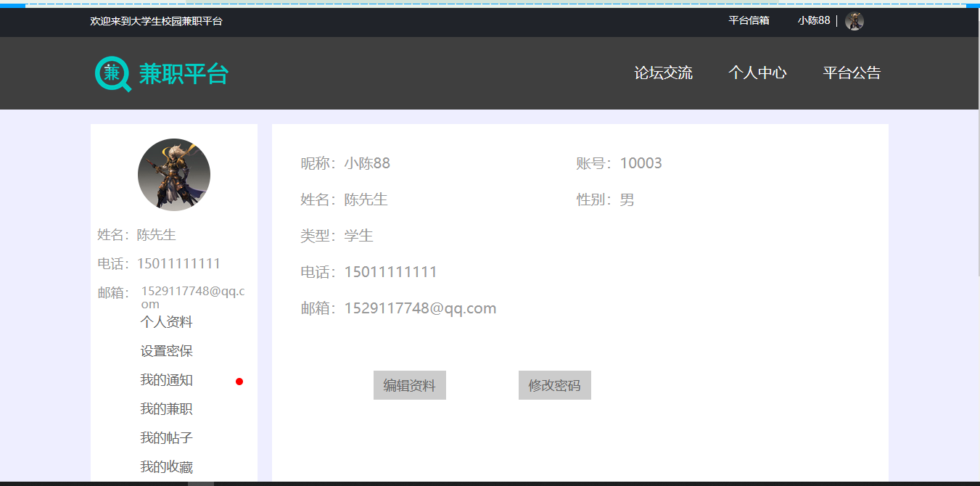Viewport: 980px width, 486px height.
Task: Open 我的收藏 favorites
Action: pyautogui.click(x=168, y=466)
